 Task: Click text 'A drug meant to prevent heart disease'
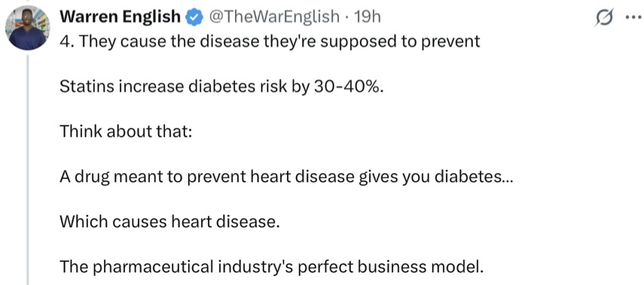[x=206, y=177]
